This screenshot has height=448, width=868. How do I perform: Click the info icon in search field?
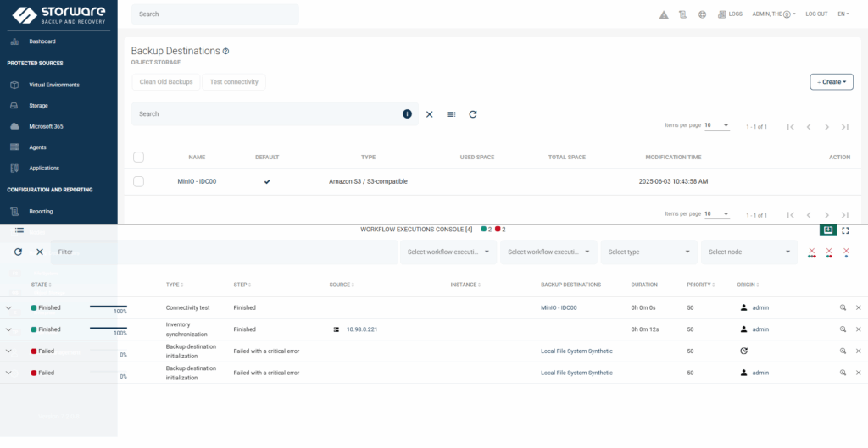coord(407,114)
